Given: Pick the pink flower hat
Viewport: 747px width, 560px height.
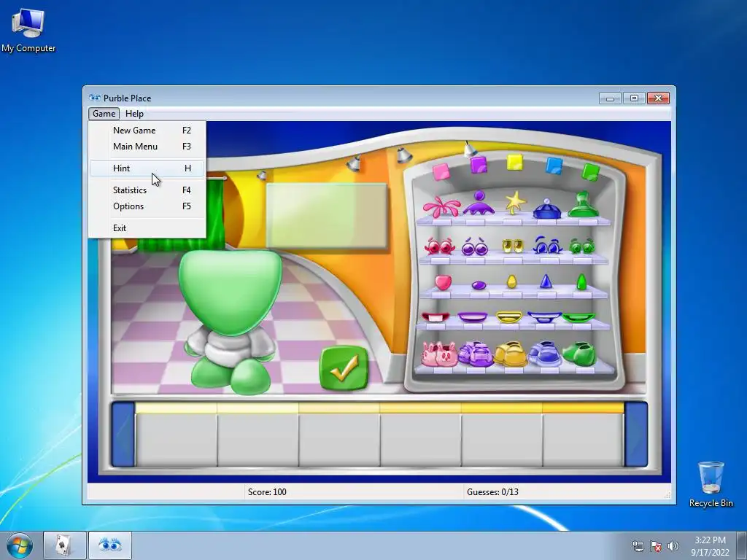Looking at the screenshot, I should (441, 206).
